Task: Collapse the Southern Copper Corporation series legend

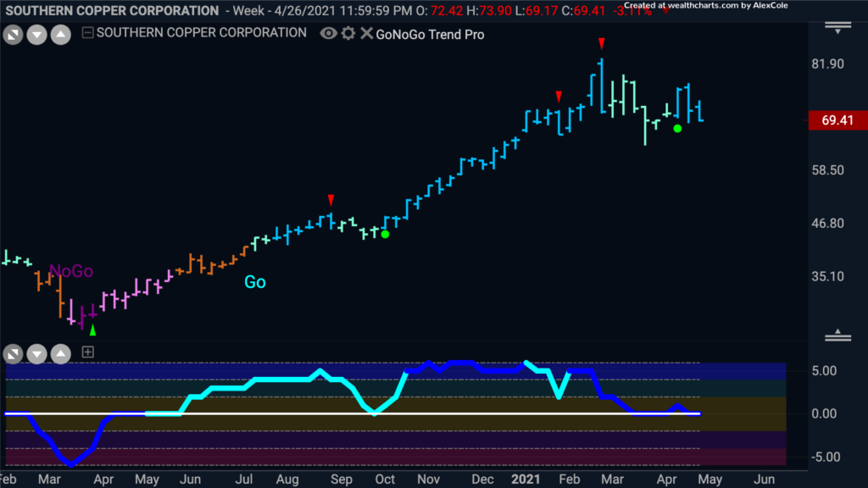Action: click(87, 33)
